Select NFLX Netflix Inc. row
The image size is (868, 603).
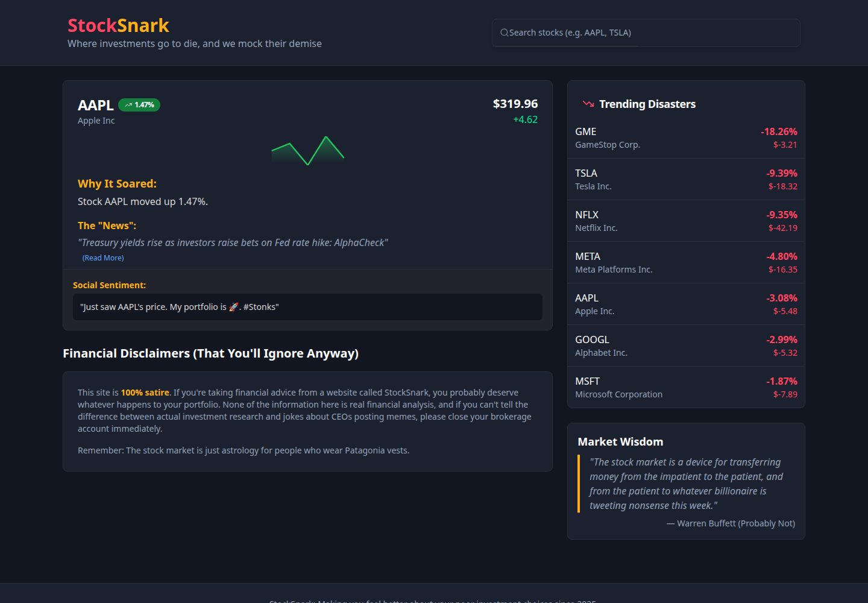click(686, 221)
